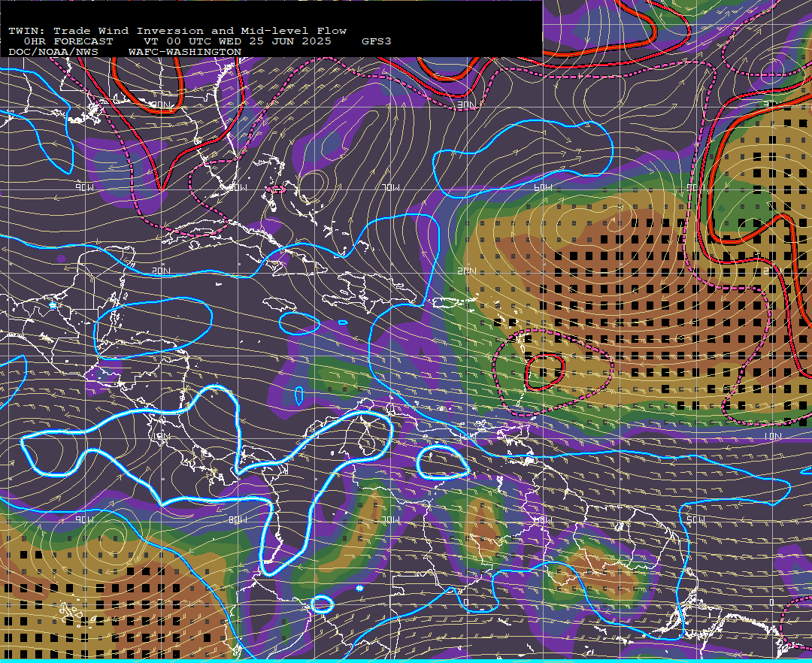Screen dimensions: 812x663
Task: Click the 'GFS3' model label
Action: click(x=377, y=41)
